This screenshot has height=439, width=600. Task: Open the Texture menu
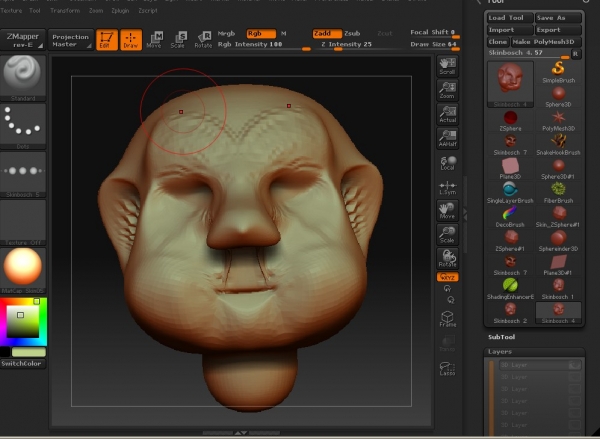pos(11,11)
